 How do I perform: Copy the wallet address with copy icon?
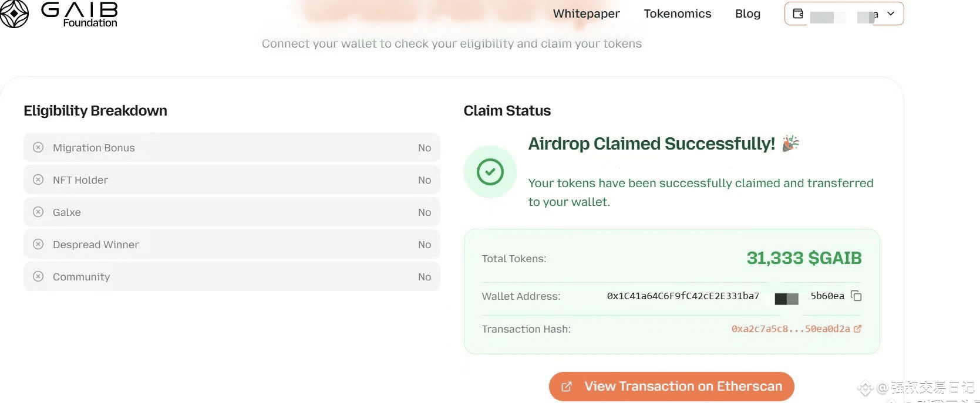tap(856, 296)
